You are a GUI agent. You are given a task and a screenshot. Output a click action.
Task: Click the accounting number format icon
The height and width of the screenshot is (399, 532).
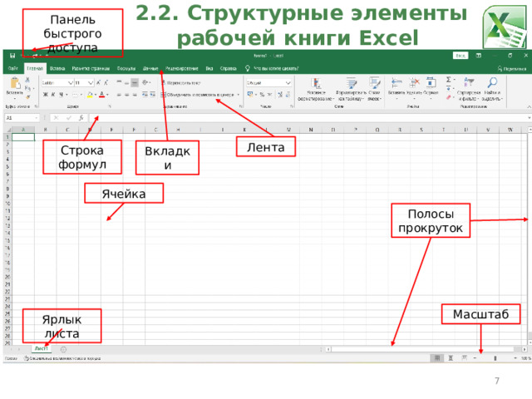click(250, 95)
